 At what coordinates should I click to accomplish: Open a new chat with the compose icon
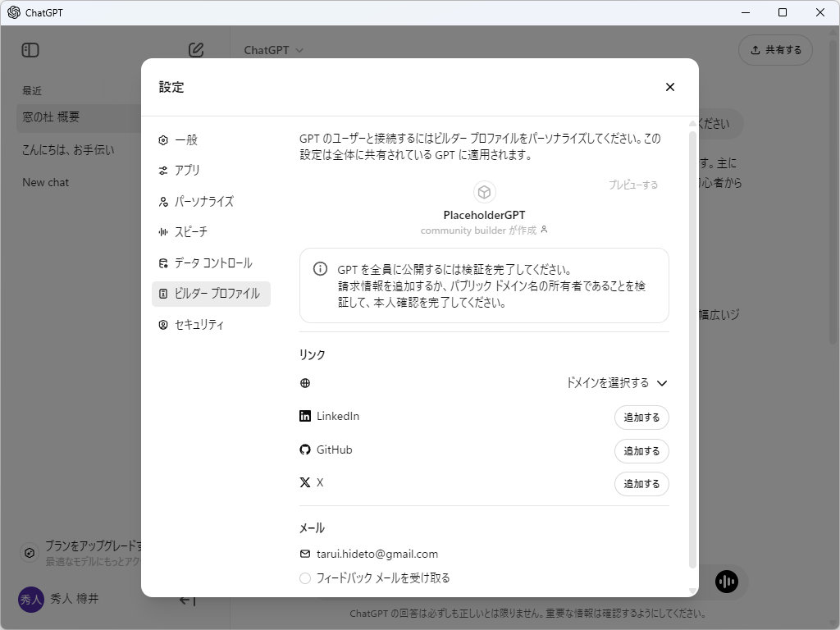(x=195, y=49)
